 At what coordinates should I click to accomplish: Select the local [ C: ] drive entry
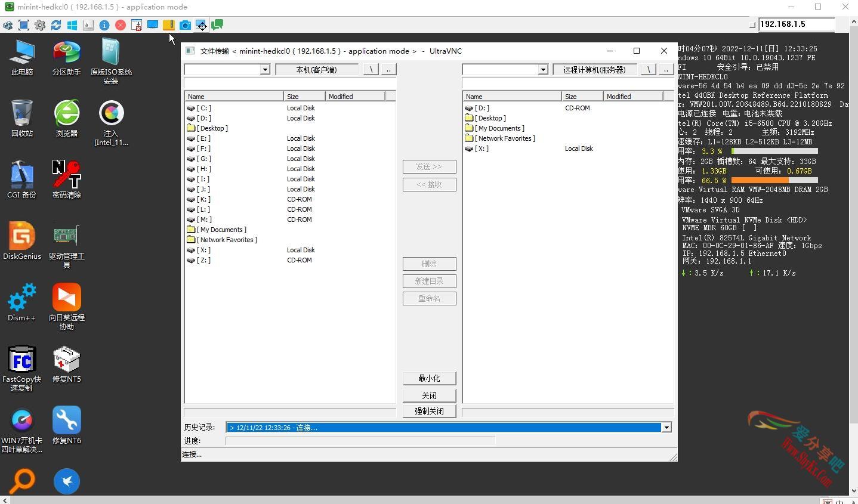tap(204, 108)
